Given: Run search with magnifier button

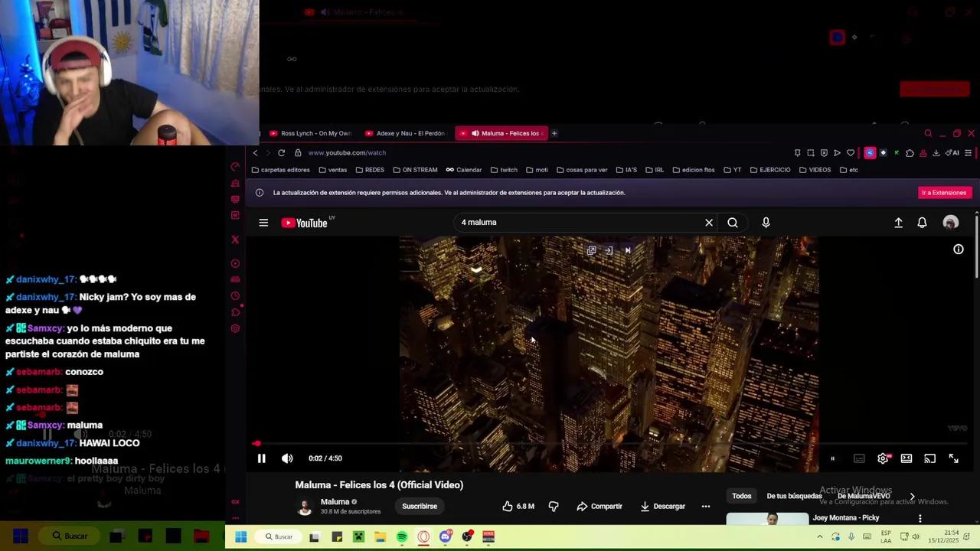Looking at the screenshot, I should click(x=733, y=223).
